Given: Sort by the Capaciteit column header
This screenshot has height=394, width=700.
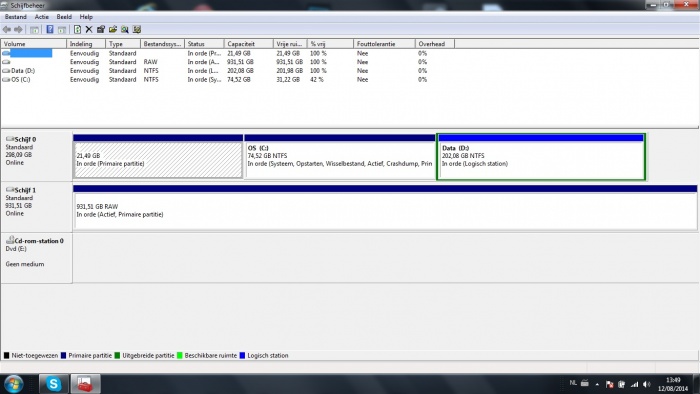Looking at the screenshot, I should click(x=249, y=44).
